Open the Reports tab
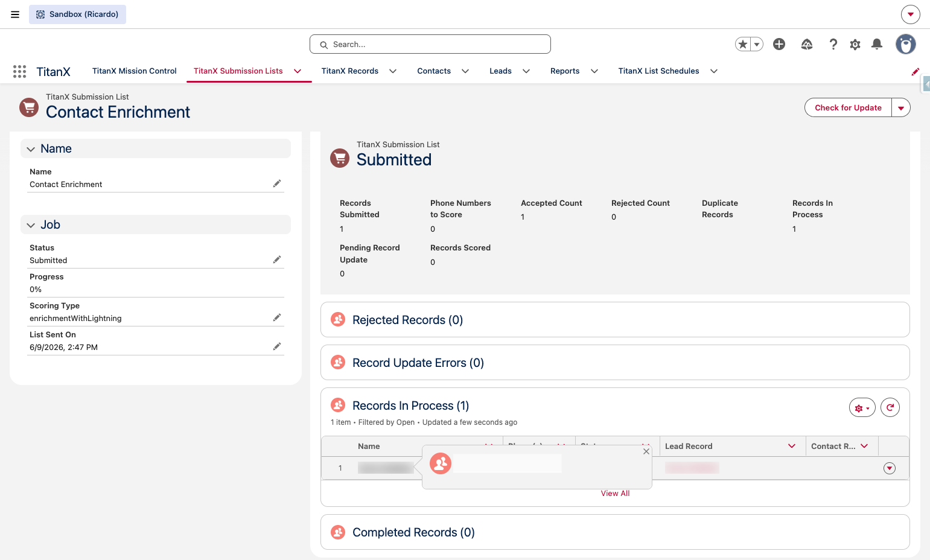 565,71
